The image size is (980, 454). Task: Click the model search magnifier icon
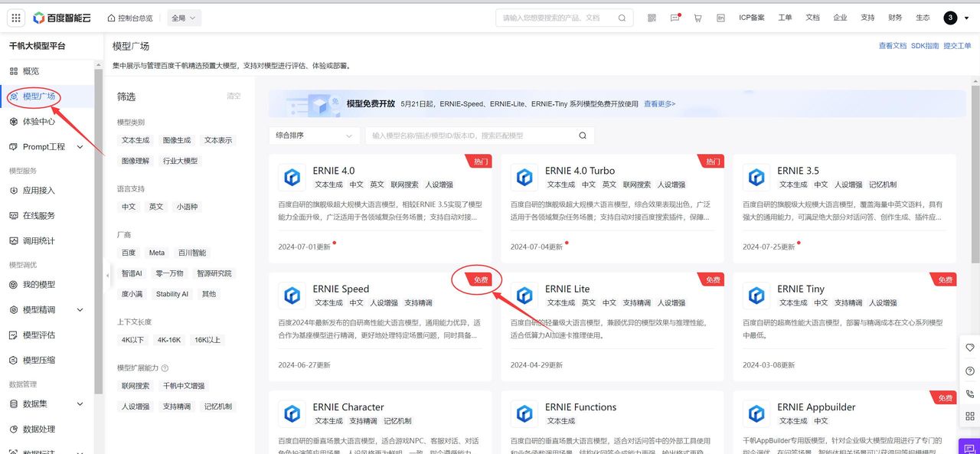click(x=583, y=136)
